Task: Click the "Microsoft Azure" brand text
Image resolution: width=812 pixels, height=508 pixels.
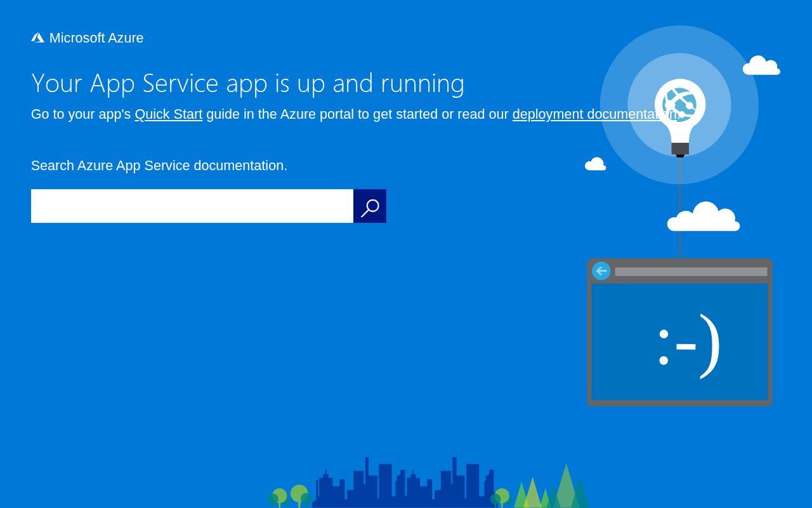Action: point(96,38)
